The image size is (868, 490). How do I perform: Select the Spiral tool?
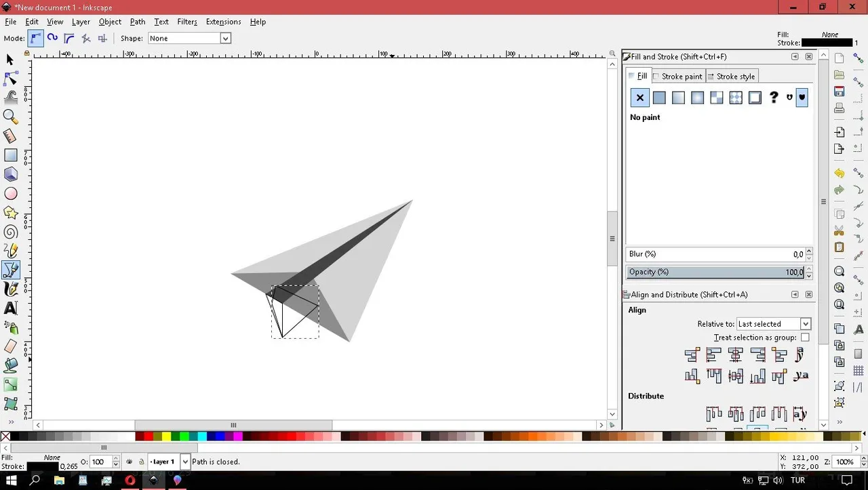(10, 232)
